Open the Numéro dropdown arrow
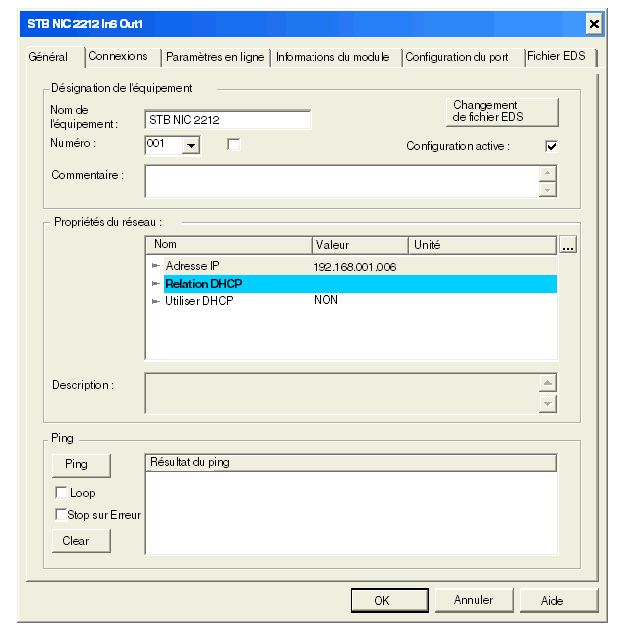The width and height of the screenshot is (625, 629). tap(191, 145)
